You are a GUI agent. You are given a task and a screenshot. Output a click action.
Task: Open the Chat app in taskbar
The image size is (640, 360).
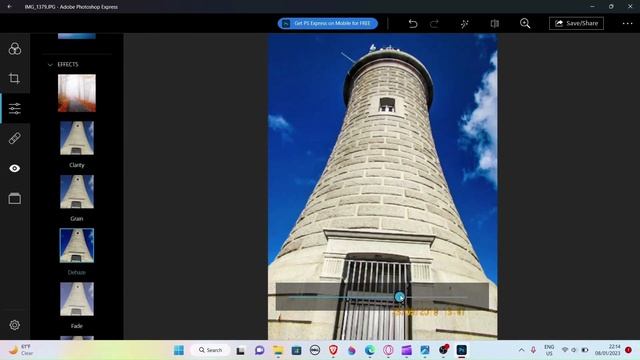coord(259,350)
